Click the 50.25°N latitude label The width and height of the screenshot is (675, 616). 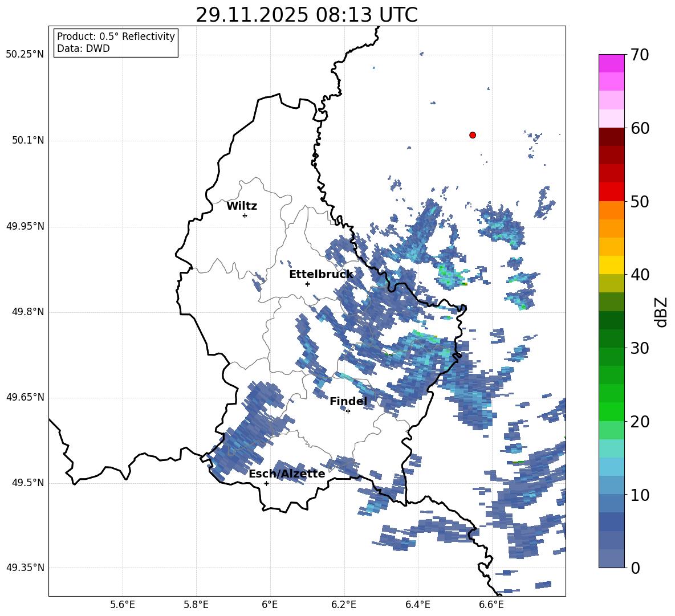25,55
